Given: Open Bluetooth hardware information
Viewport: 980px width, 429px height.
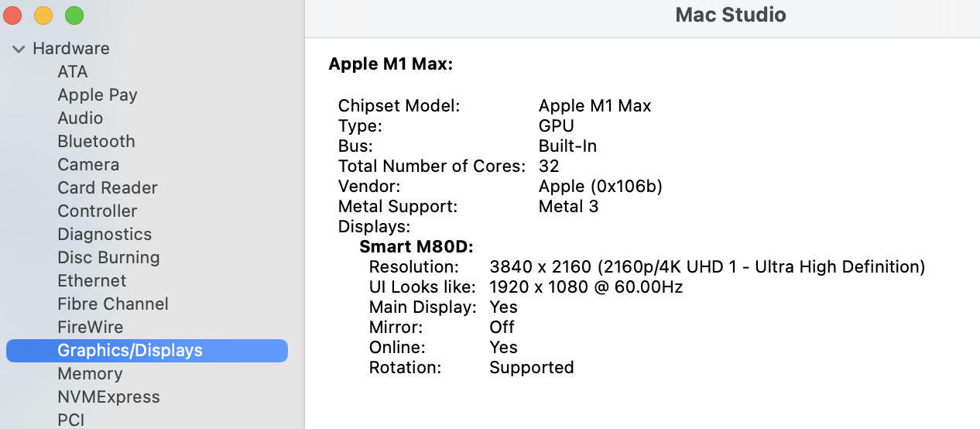Looking at the screenshot, I should coord(96,142).
